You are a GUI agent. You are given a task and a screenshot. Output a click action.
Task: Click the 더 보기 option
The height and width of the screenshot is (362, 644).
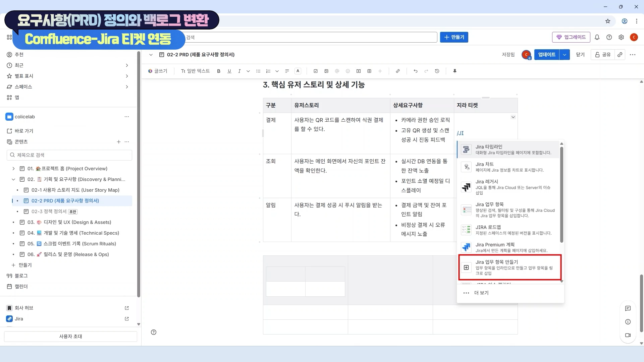[x=481, y=293]
